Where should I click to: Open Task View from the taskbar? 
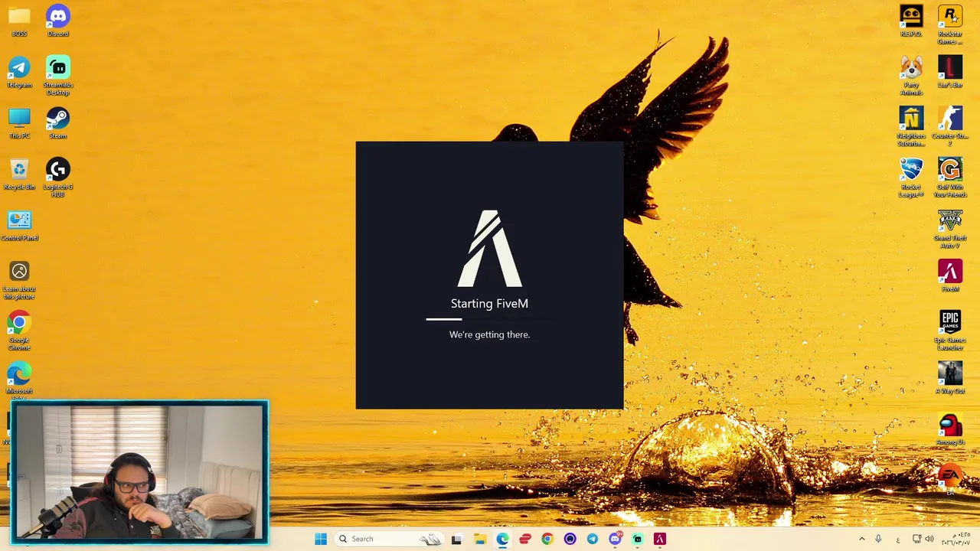point(456,539)
